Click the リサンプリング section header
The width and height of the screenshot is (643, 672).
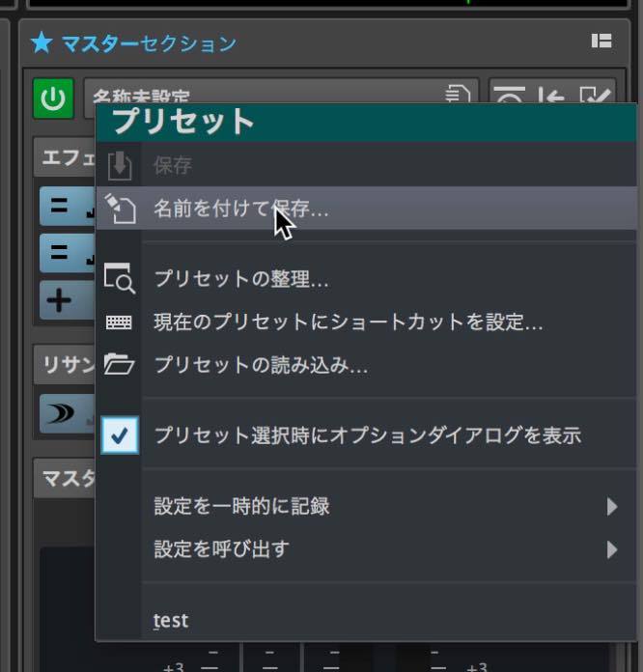[65, 365]
